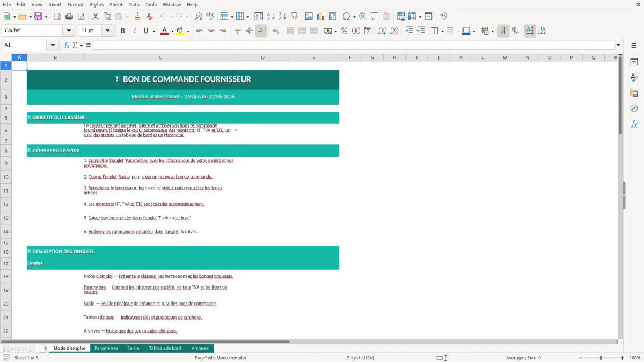Format the cell as percent
The width and height of the screenshot is (644, 362).
[345, 31]
